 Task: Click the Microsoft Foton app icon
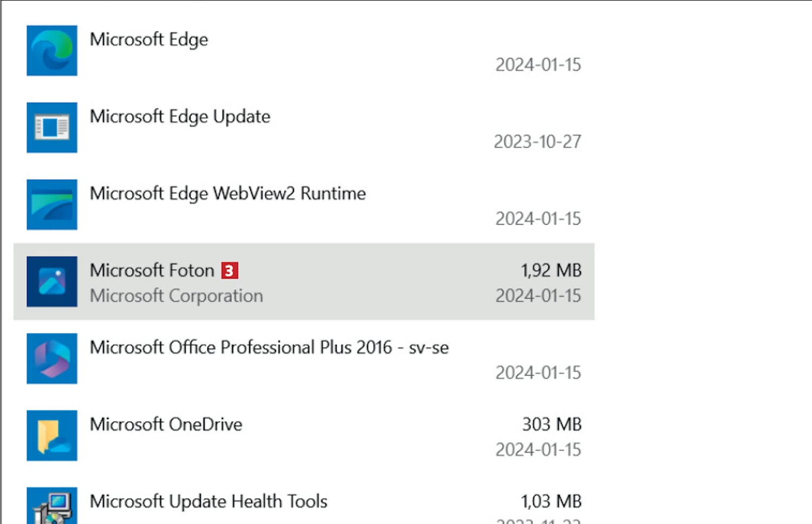52,281
